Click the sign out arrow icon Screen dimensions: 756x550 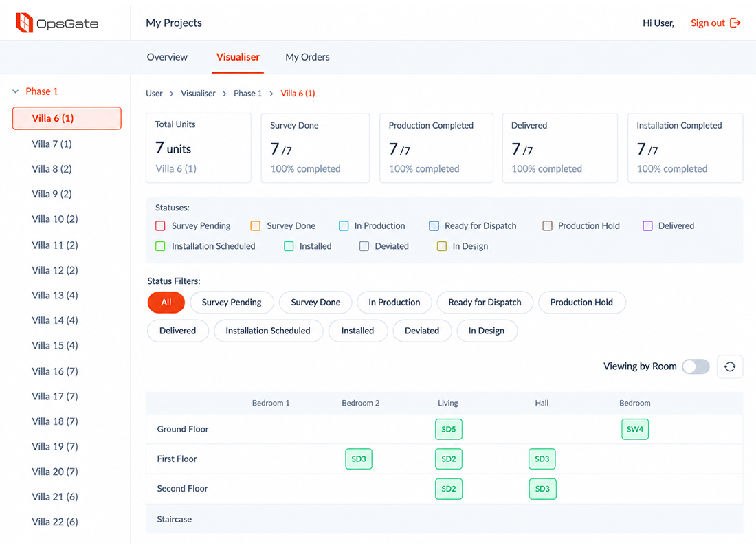point(735,23)
